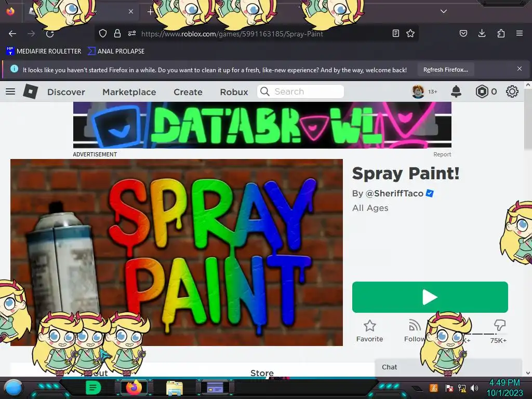The height and width of the screenshot is (399, 532).
Task: Open MEDIAFIRE ROULETTER bookmark
Action: click(x=44, y=51)
